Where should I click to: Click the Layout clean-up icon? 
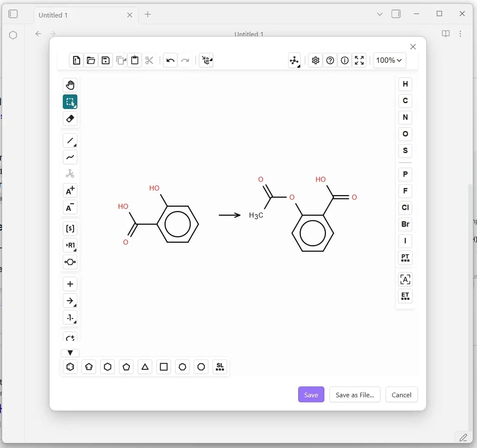coord(294,61)
